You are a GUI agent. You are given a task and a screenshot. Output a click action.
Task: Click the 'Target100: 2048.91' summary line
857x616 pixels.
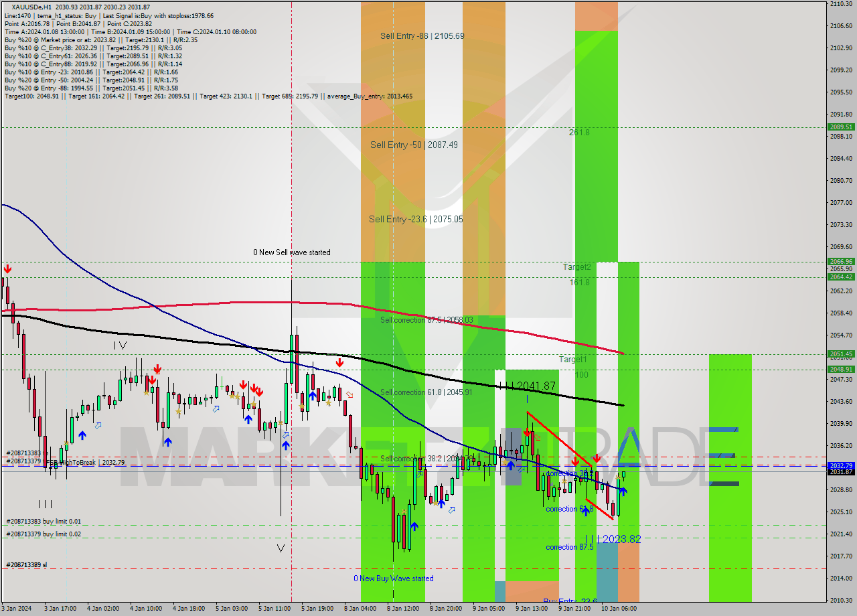[x=208, y=96]
